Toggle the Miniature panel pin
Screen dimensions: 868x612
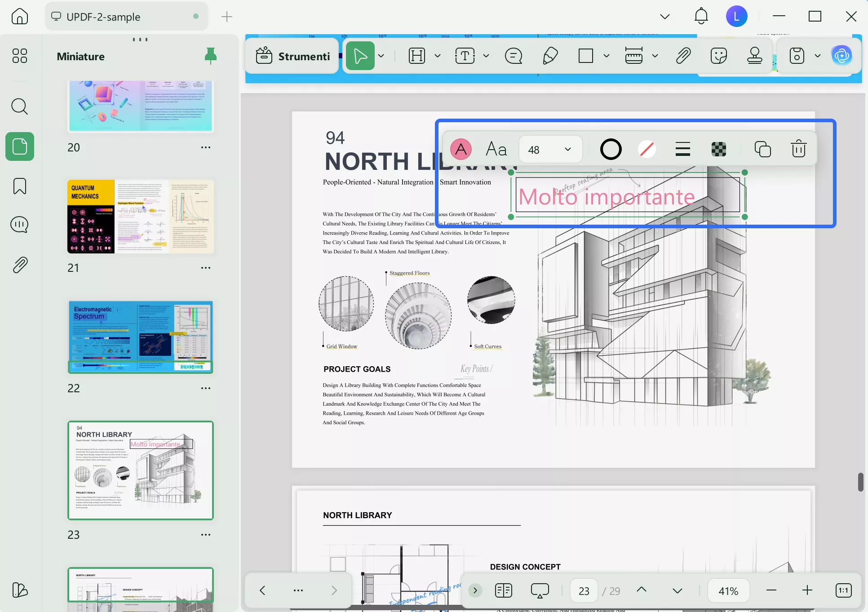point(210,56)
